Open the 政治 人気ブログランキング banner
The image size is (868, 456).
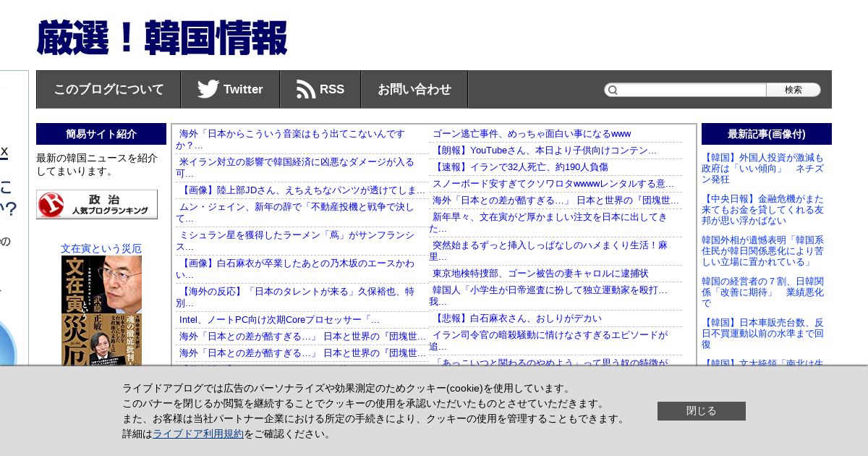pyautogui.click(x=97, y=204)
